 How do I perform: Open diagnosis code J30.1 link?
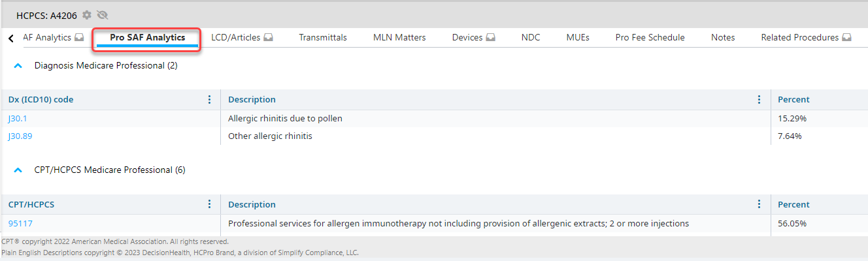coord(18,119)
